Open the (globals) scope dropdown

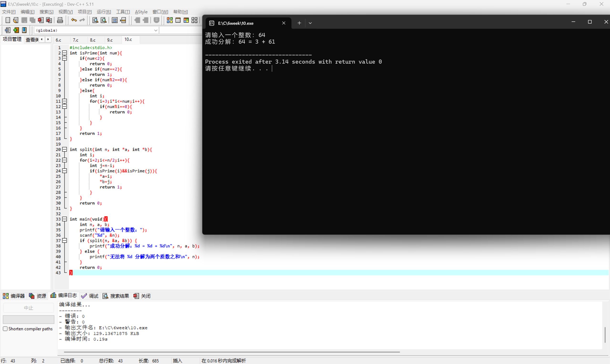coord(156,30)
